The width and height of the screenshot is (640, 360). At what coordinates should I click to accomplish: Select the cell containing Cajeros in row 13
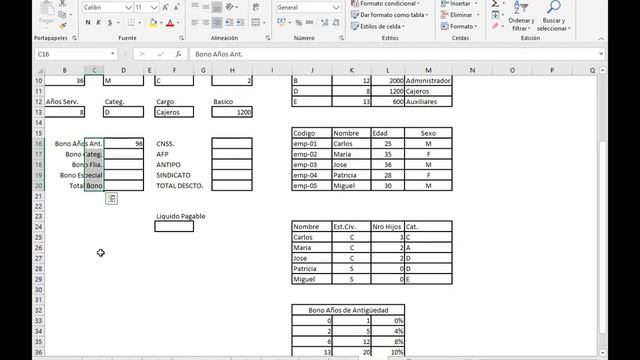174,112
